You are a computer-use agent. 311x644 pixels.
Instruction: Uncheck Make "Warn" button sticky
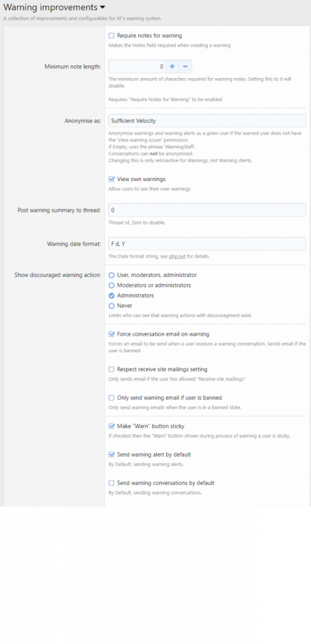click(111, 426)
